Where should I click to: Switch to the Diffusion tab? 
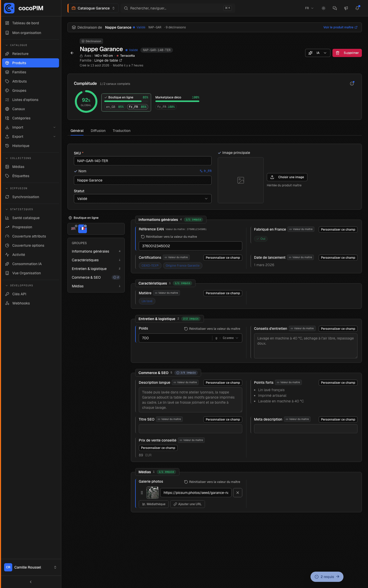[98, 131]
